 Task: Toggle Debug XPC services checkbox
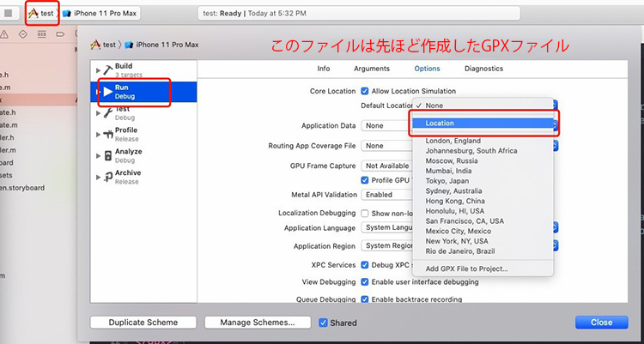pyautogui.click(x=364, y=265)
